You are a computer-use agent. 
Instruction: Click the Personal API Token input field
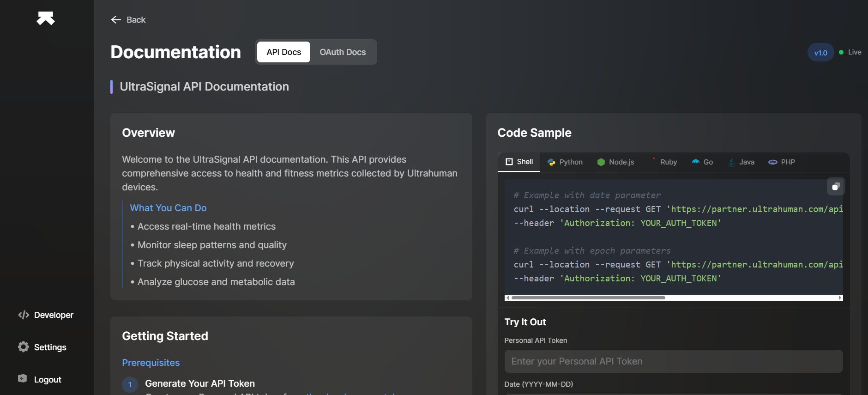click(x=674, y=361)
